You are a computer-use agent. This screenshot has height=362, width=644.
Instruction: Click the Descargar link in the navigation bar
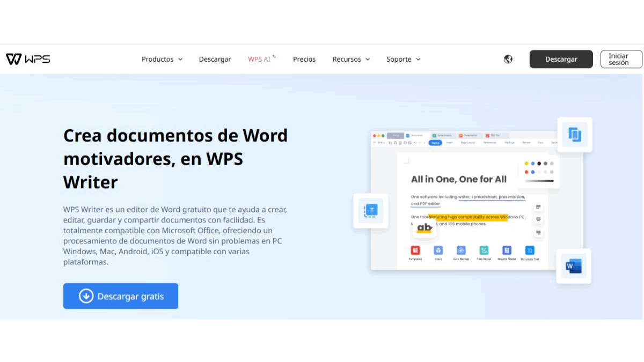(215, 59)
